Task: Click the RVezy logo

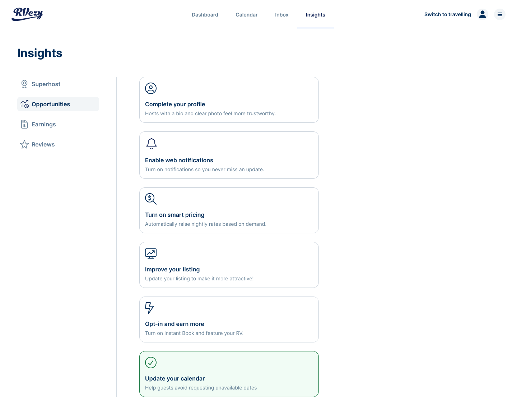Action: (x=28, y=14)
